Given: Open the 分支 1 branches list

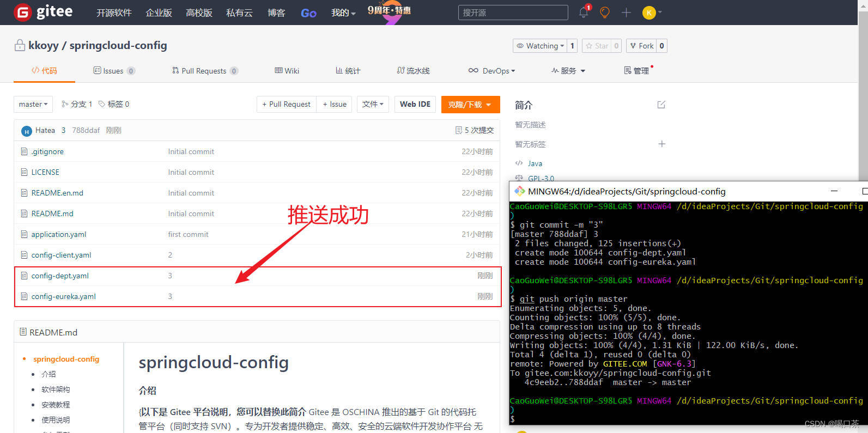Looking at the screenshot, I should point(77,104).
